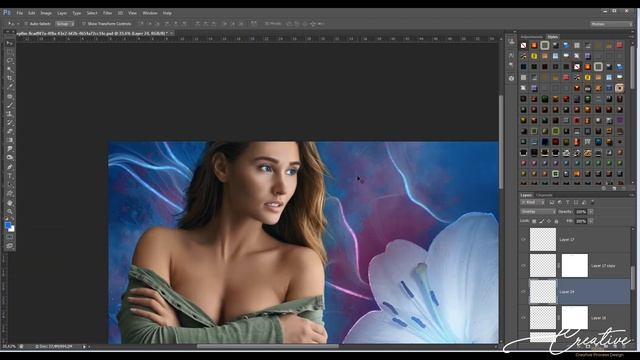Hide Layer 17 via its eye icon
Screen dimensions: 640x360
[524, 240]
